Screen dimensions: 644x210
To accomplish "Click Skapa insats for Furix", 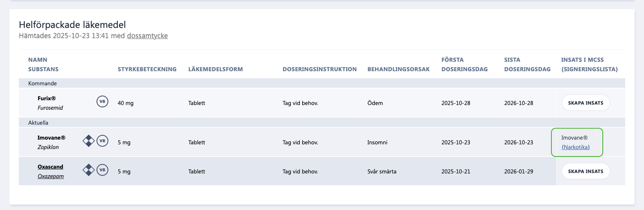I will click(x=586, y=103).
